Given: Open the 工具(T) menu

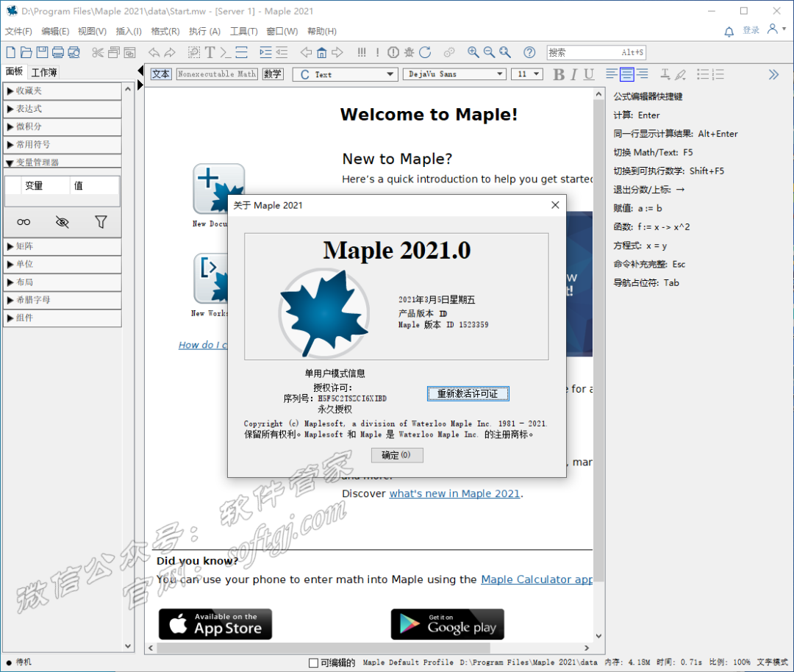Looking at the screenshot, I should tap(243, 32).
